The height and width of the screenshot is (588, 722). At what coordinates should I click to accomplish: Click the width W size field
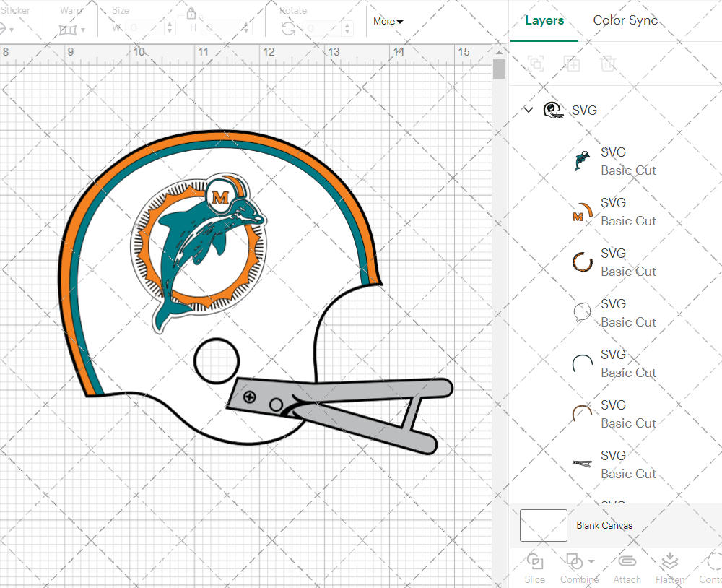click(145, 28)
